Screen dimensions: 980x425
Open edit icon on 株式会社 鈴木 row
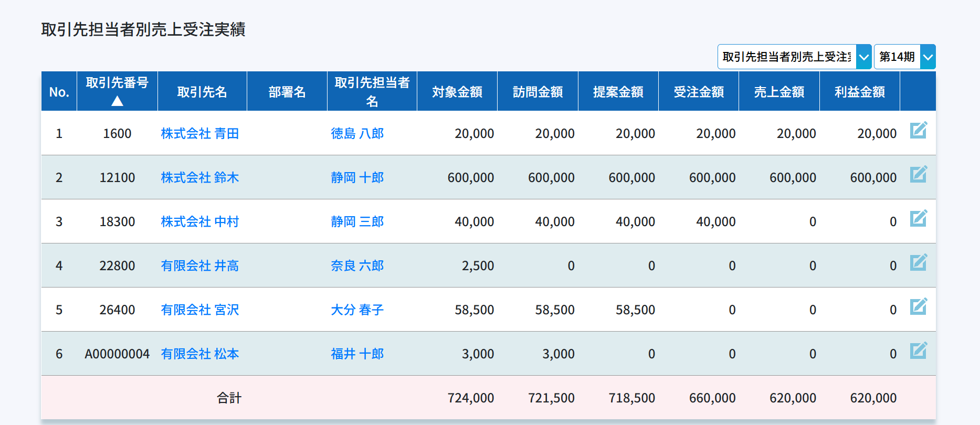point(918,174)
